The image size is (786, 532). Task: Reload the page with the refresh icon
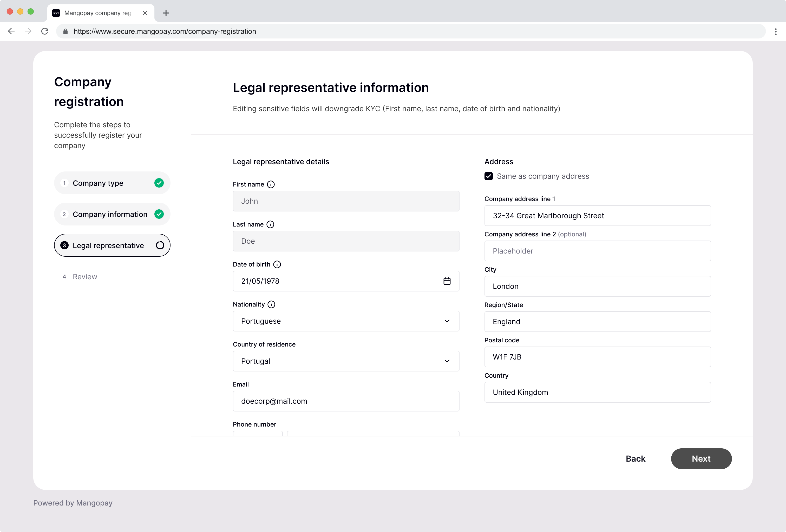click(45, 31)
